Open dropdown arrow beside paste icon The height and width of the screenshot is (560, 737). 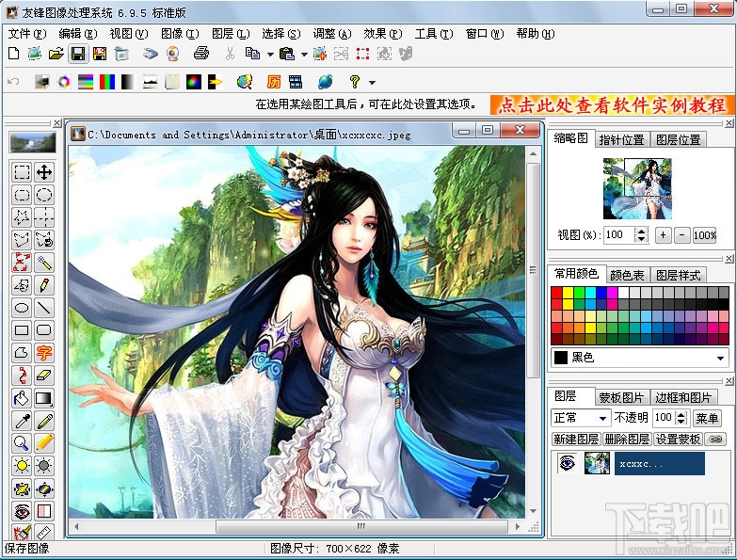[x=304, y=55]
